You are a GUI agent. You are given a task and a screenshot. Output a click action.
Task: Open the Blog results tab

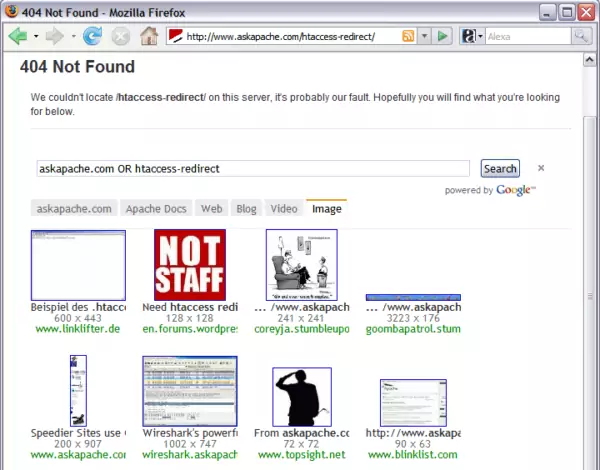click(246, 209)
